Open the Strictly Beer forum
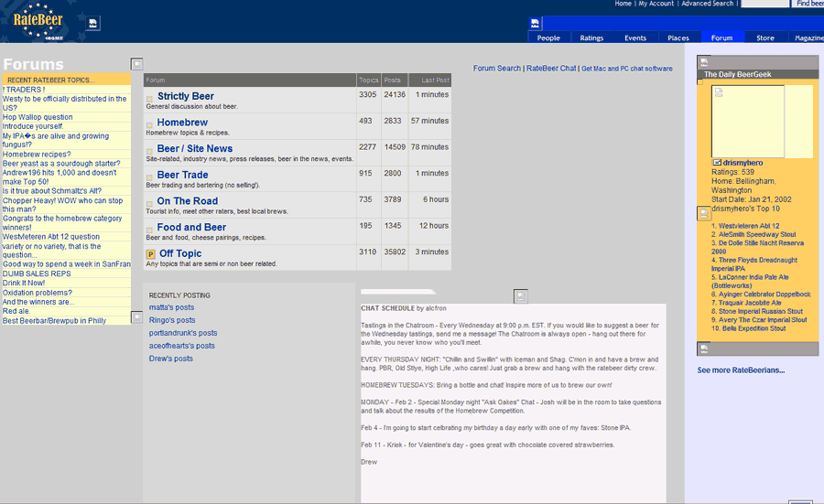824x504 pixels. tap(186, 96)
